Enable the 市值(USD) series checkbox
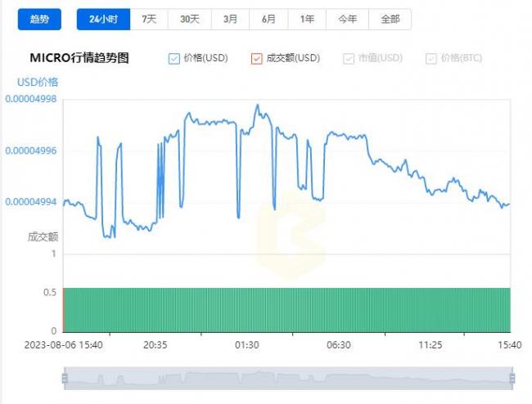The image size is (532, 404). click(349, 59)
